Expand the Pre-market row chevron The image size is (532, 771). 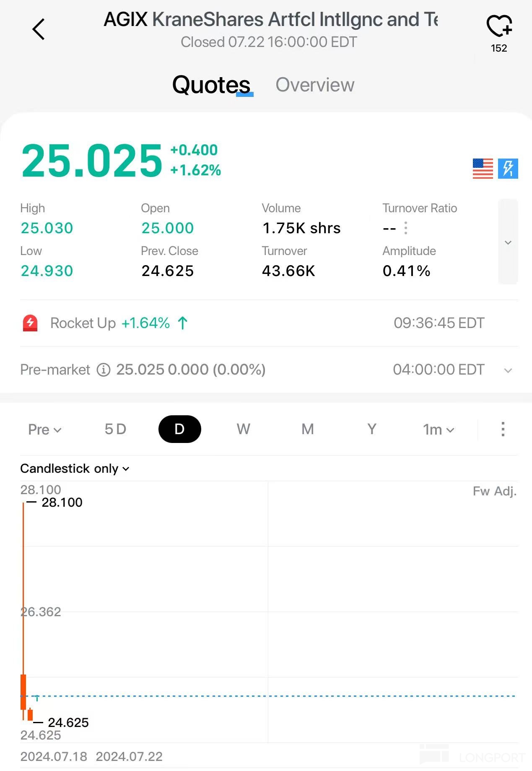(508, 370)
